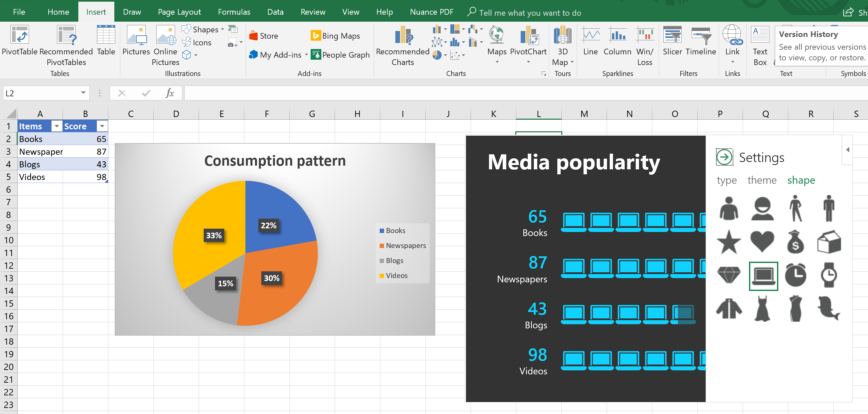Open Recommended Charts
This screenshot has width=868, height=414.
pyautogui.click(x=403, y=45)
